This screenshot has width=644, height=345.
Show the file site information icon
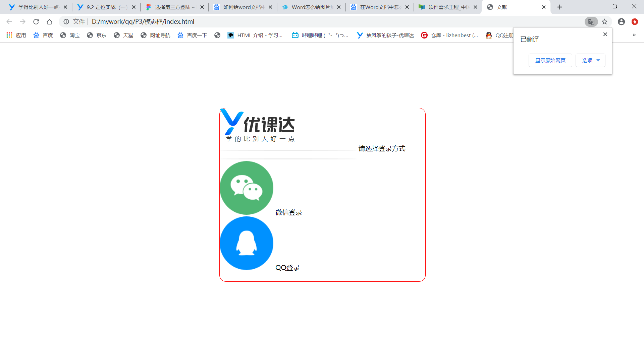[66, 22]
